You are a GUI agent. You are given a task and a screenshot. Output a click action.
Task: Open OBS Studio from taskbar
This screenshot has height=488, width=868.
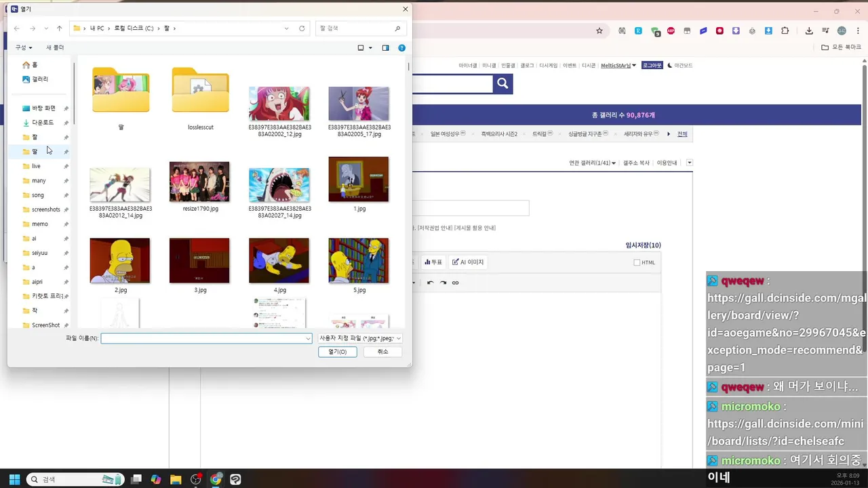tap(196, 479)
